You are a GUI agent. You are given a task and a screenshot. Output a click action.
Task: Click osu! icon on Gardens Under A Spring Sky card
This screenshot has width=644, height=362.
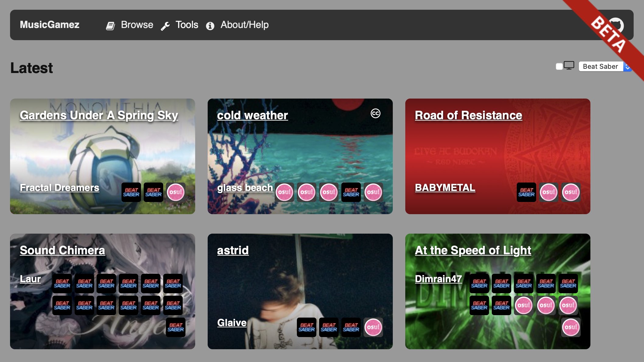click(176, 192)
